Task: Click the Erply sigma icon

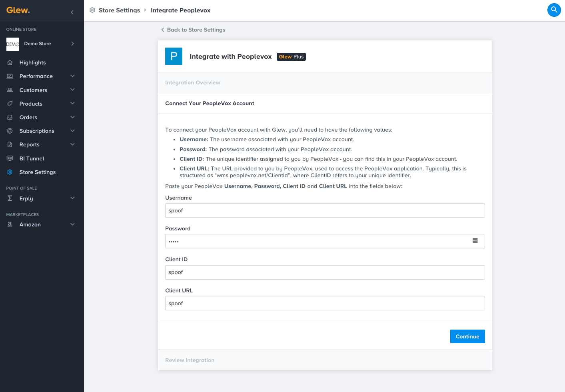Action: pyautogui.click(x=10, y=198)
